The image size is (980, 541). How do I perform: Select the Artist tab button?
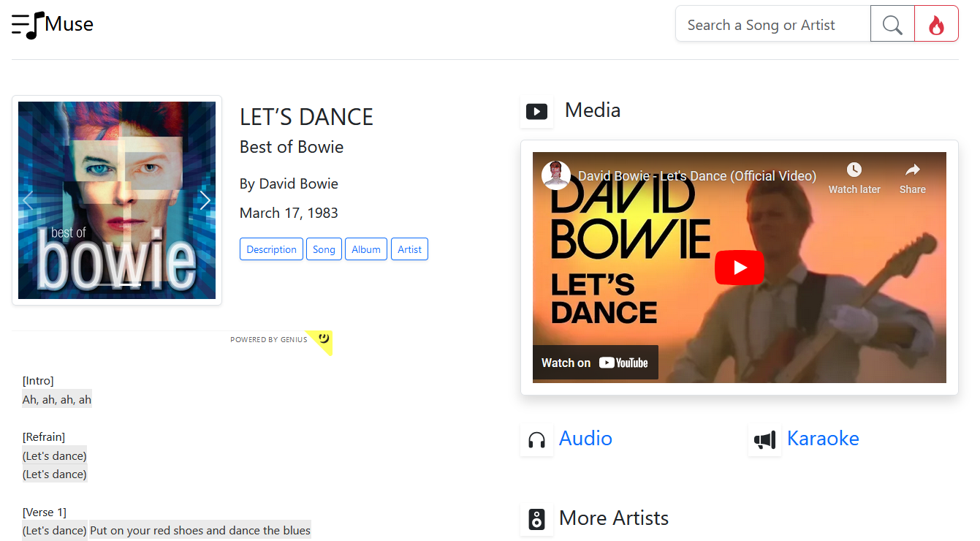(x=409, y=249)
